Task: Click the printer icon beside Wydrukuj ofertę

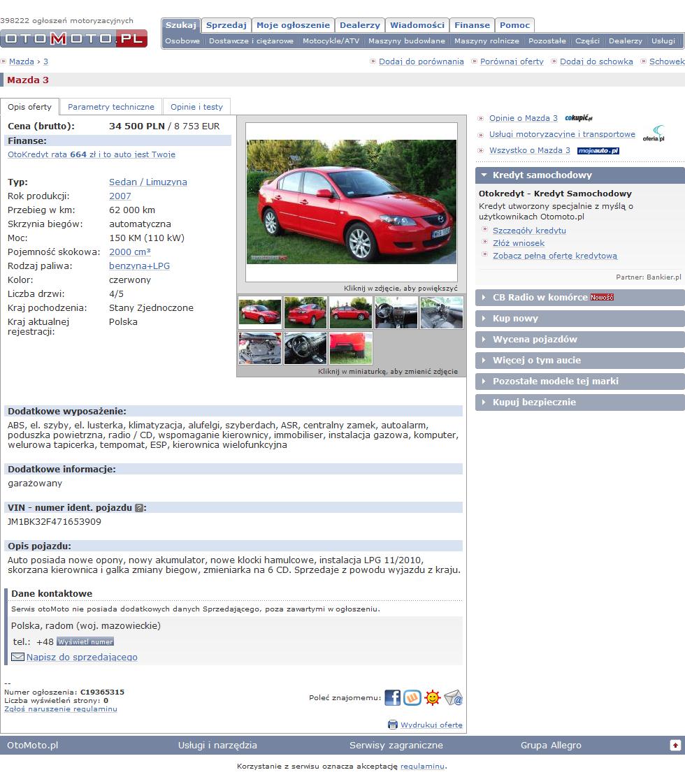Action: (x=393, y=725)
